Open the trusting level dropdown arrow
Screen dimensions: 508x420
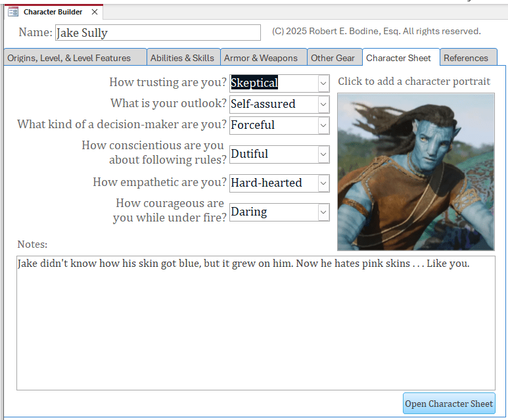coord(323,83)
